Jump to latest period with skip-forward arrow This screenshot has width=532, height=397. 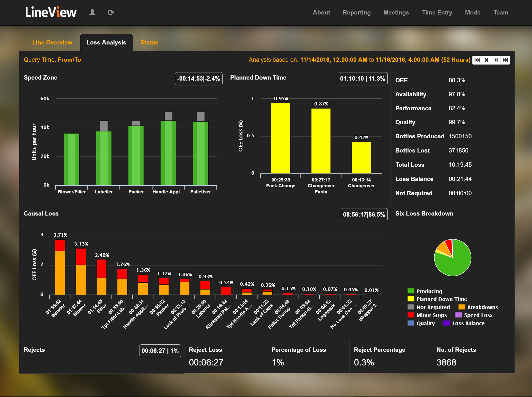[x=505, y=60]
